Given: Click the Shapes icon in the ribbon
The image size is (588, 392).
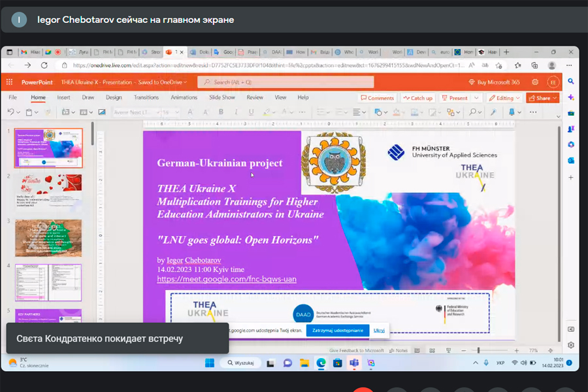Looking at the screenshot, I should (378, 112).
